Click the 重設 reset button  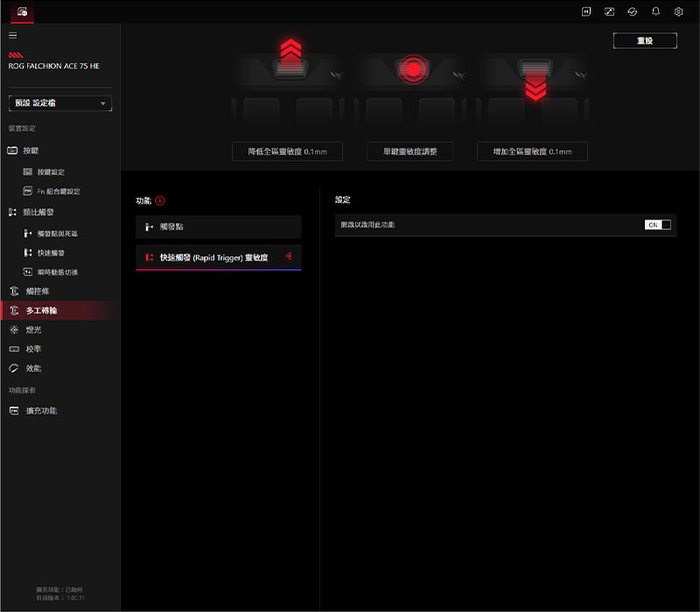pos(644,41)
